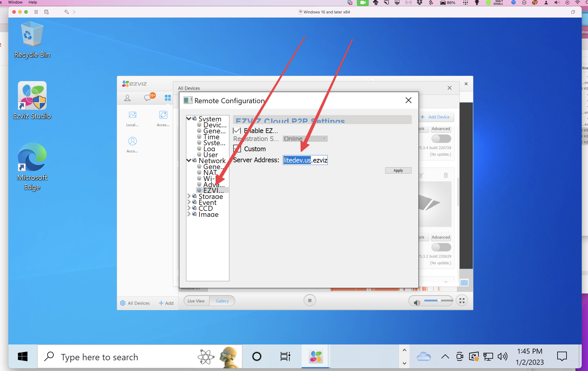This screenshot has width=588, height=371.
Task: Collapse the Network tree node
Action: click(189, 160)
